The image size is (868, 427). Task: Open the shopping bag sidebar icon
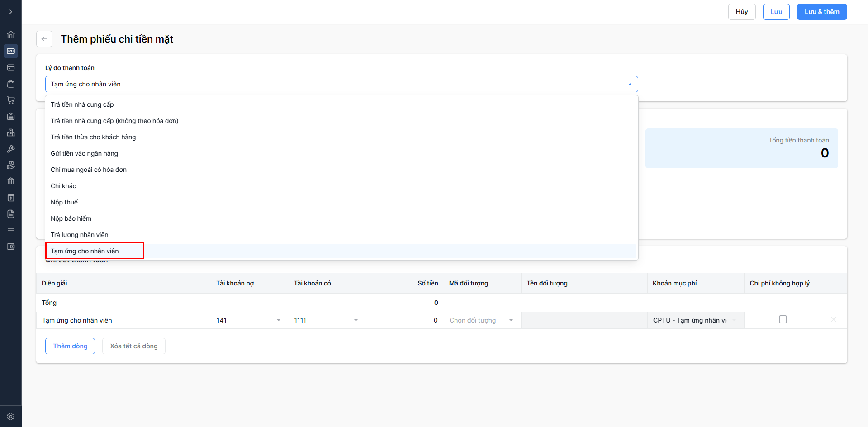(11, 84)
